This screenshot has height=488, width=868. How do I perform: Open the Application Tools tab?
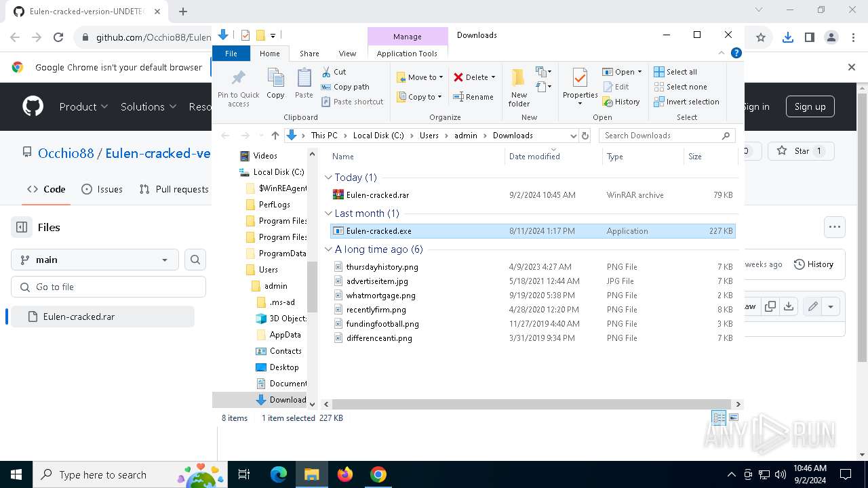[407, 54]
